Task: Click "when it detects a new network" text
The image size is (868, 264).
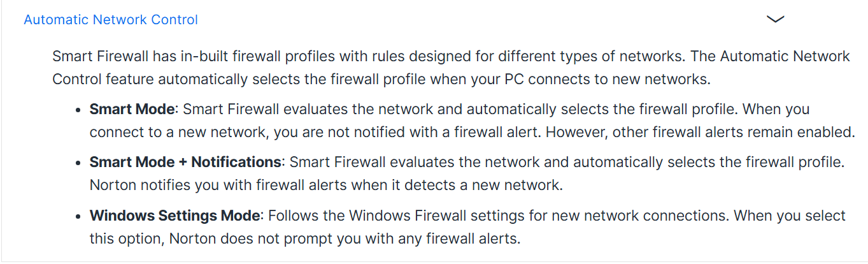Action: (490, 186)
